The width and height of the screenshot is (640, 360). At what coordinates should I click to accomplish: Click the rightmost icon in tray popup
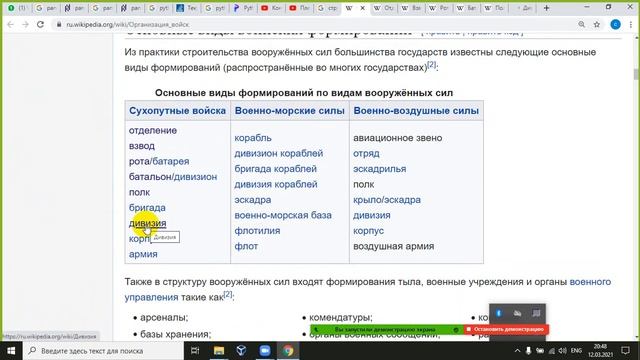click(536, 313)
